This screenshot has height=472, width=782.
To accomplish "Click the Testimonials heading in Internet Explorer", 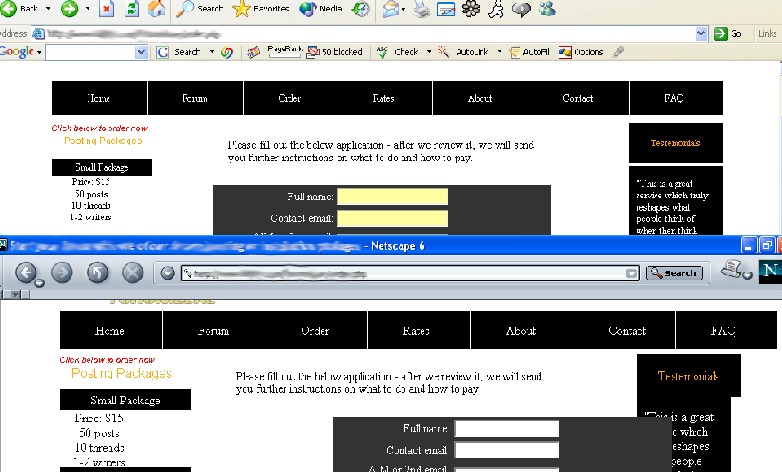I will click(x=675, y=143).
